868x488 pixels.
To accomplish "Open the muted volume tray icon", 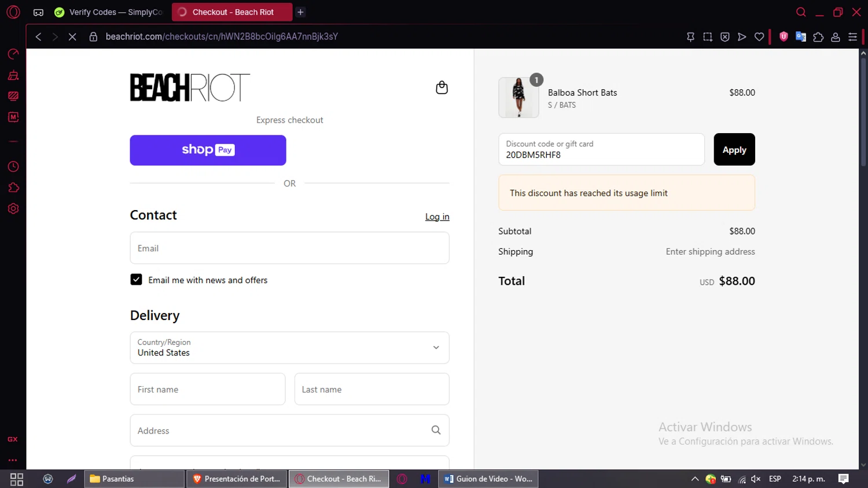I will 756,479.
